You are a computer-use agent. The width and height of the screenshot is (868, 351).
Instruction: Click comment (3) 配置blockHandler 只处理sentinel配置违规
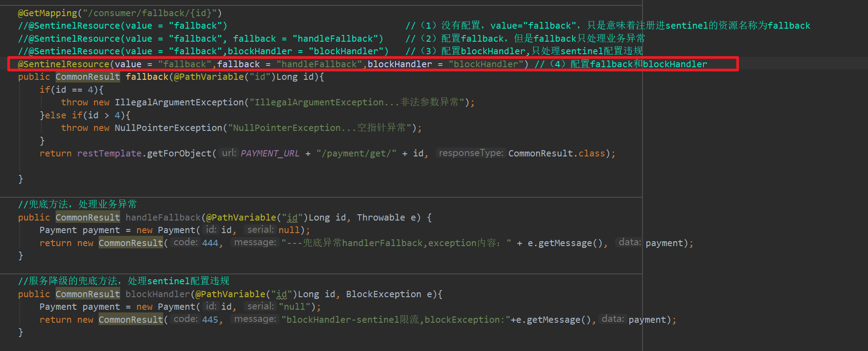click(x=524, y=51)
